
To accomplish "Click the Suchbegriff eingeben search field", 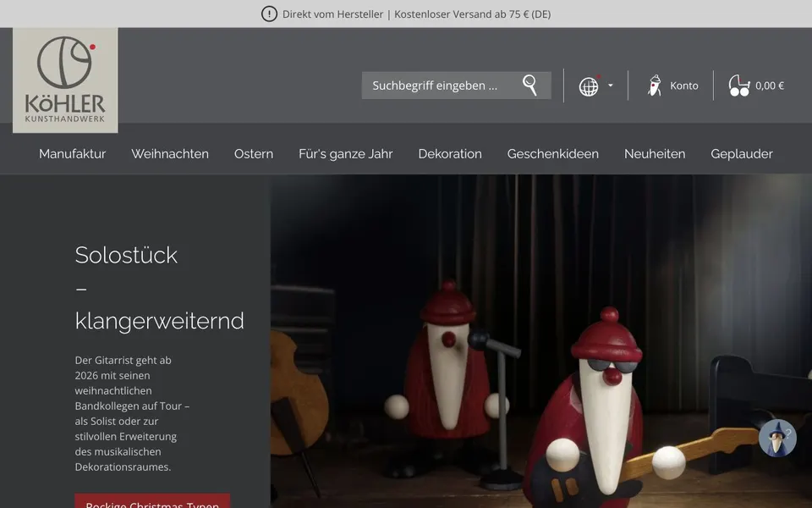I will [440, 86].
